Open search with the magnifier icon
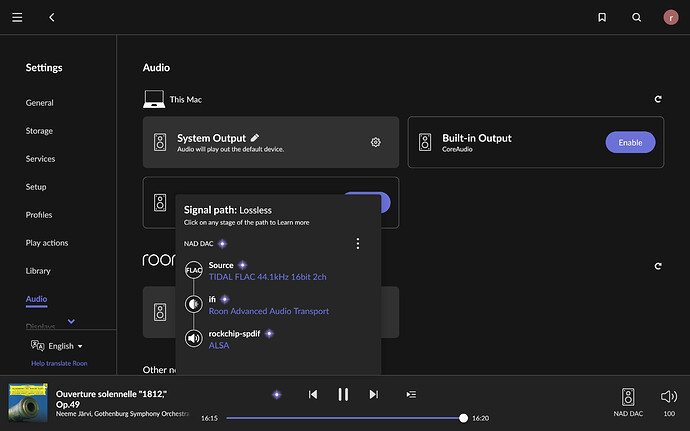 pos(636,17)
